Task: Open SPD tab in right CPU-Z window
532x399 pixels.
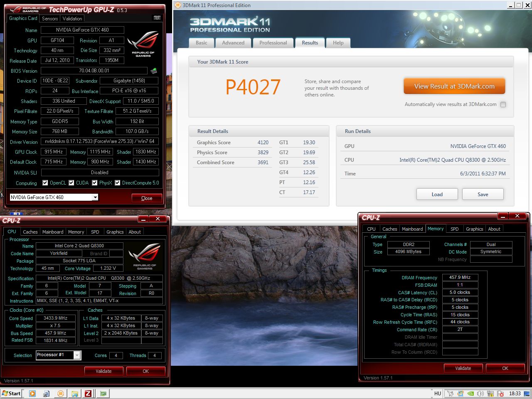Action: (455, 229)
